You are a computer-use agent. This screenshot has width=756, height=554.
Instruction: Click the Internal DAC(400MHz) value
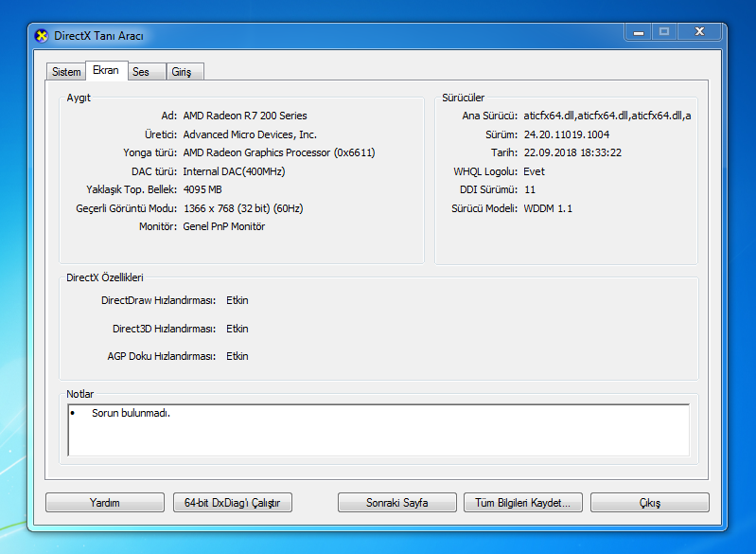pyautogui.click(x=234, y=171)
